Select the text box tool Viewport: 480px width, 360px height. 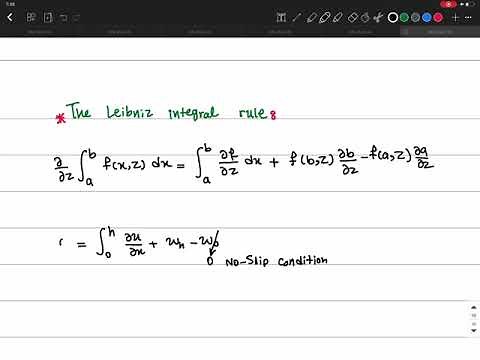coord(281,17)
